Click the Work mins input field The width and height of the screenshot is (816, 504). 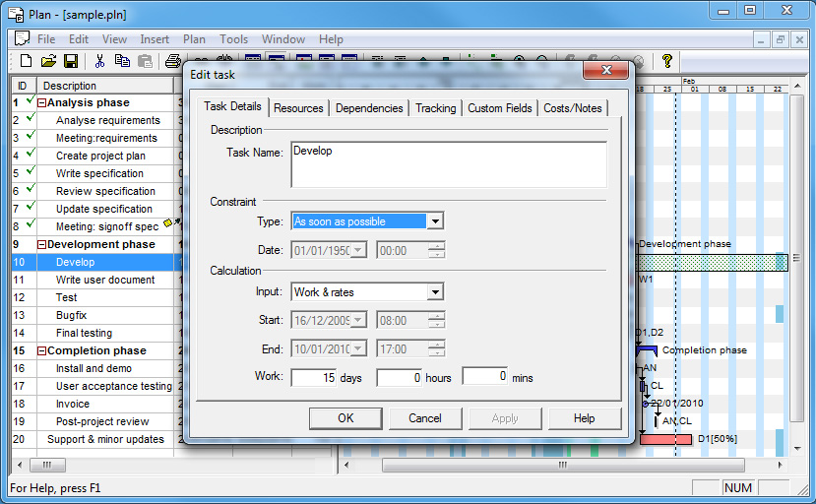485,376
